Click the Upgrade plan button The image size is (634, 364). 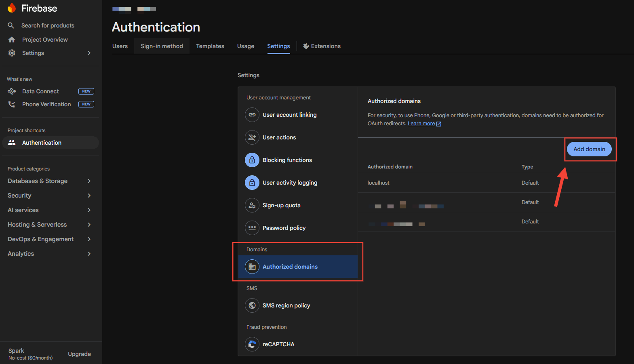79,354
